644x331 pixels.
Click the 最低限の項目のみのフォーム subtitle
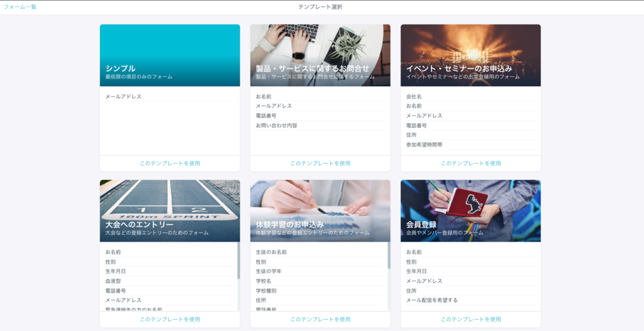[139, 77]
